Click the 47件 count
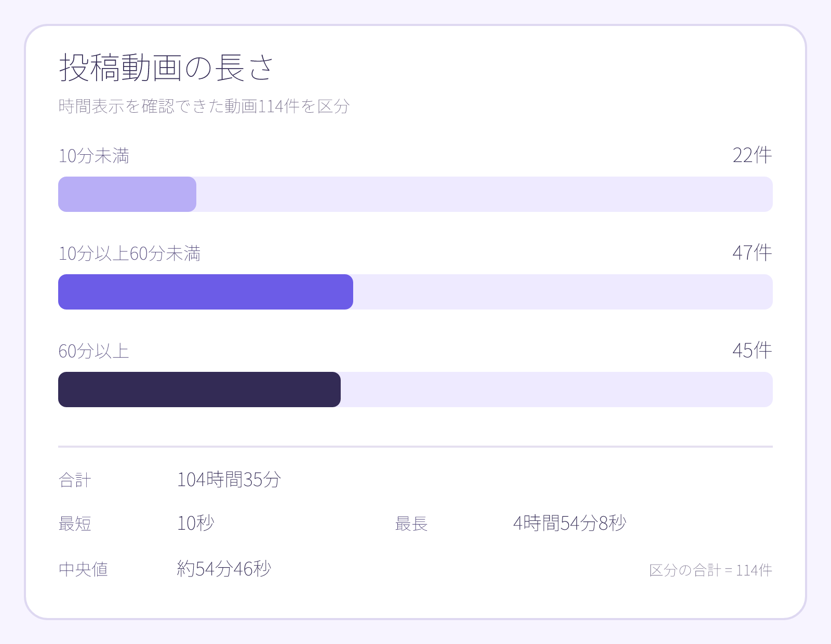The width and height of the screenshot is (831, 644). [x=752, y=253]
